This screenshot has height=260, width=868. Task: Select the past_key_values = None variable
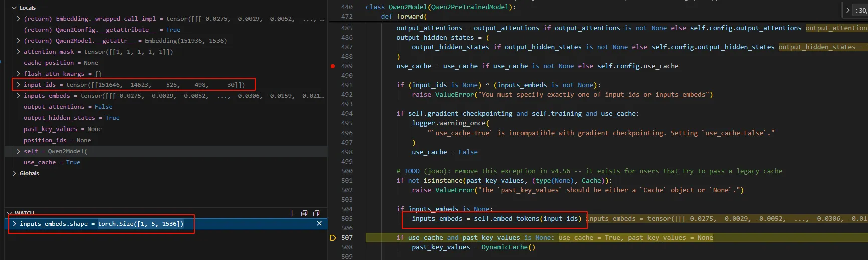166,129
